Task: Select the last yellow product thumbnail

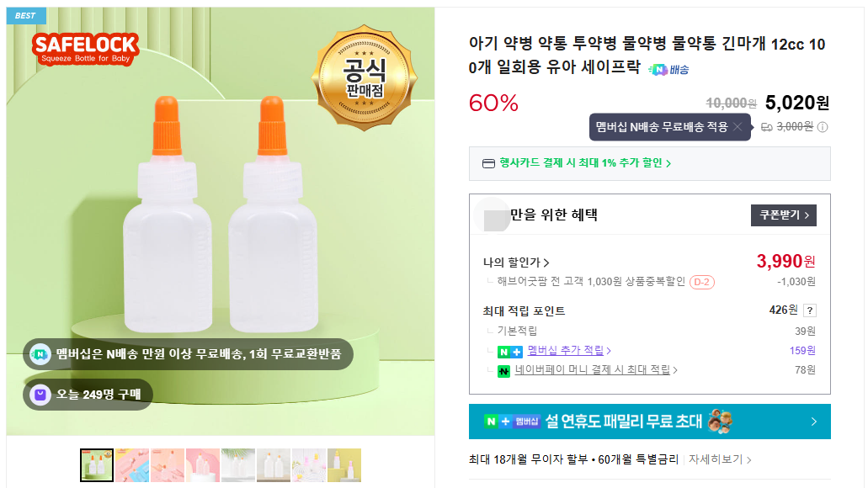Action: point(344,465)
